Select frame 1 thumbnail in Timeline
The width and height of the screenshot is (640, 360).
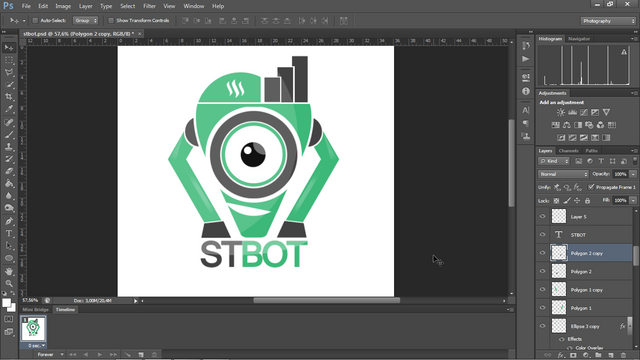click(x=33, y=328)
